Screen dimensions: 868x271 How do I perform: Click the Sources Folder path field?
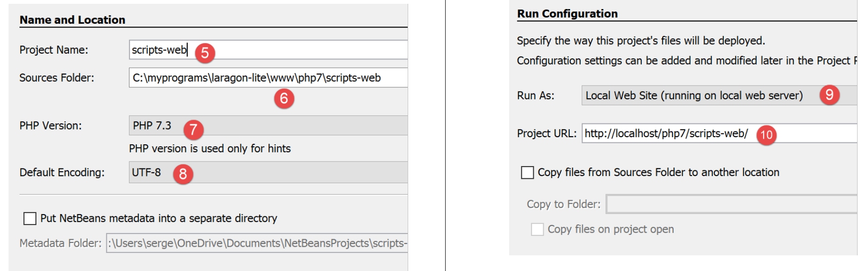[x=268, y=78]
